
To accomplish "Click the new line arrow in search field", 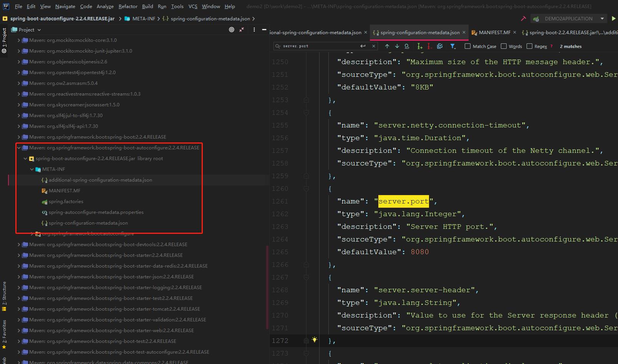I will (x=363, y=46).
